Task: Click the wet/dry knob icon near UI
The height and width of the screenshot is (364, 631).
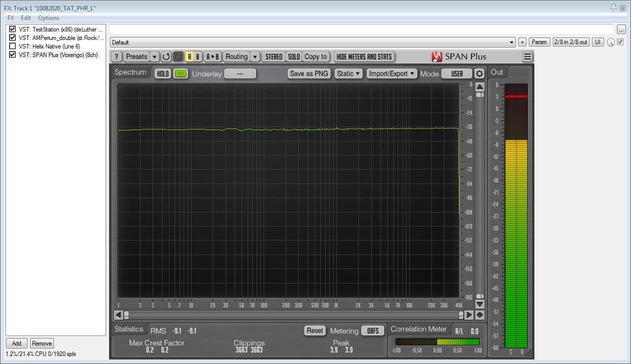Action: (611, 42)
